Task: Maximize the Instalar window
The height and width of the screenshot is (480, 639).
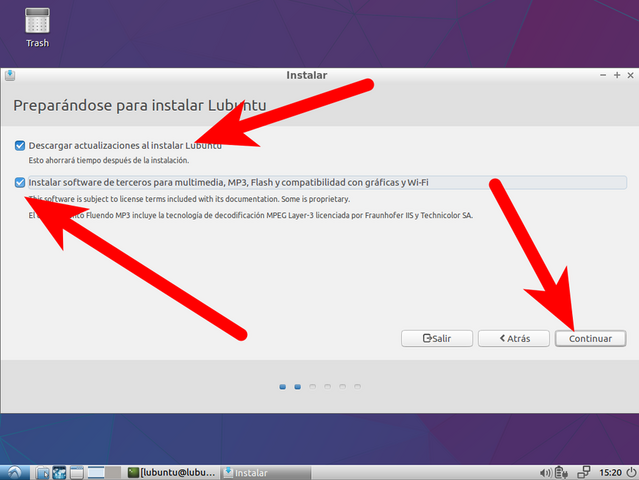Action: pos(617,75)
